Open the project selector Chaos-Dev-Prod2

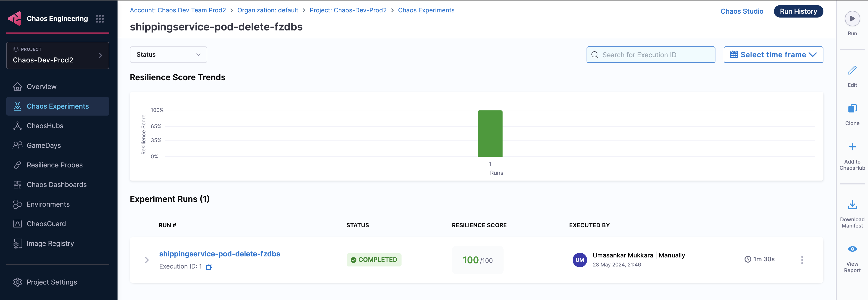(x=58, y=56)
